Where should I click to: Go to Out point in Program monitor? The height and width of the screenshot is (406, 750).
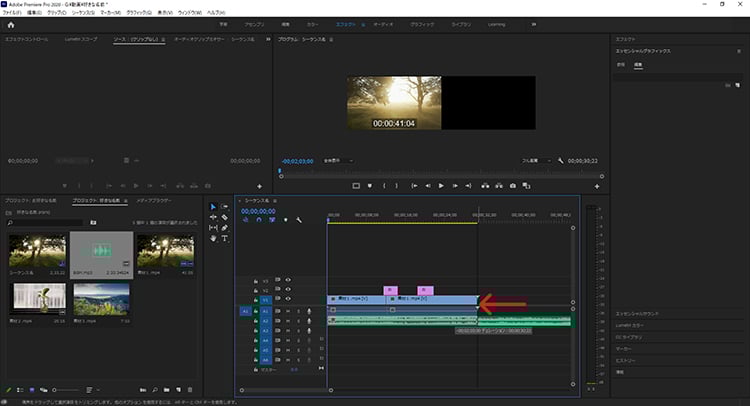click(x=468, y=186)
